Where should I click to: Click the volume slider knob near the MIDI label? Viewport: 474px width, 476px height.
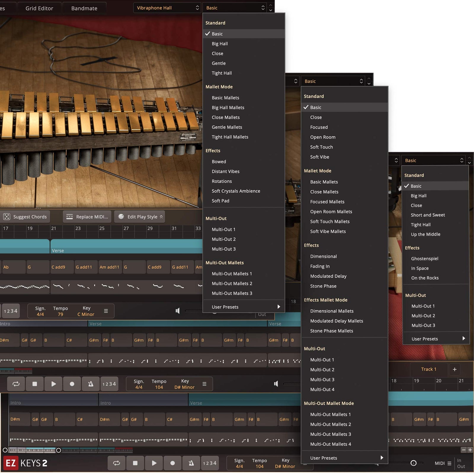coord(414,463)
